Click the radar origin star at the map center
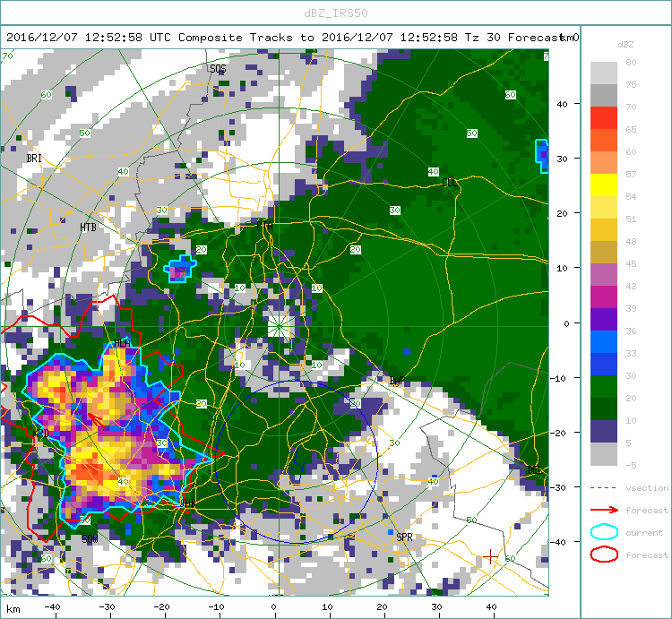 point(279,327)
